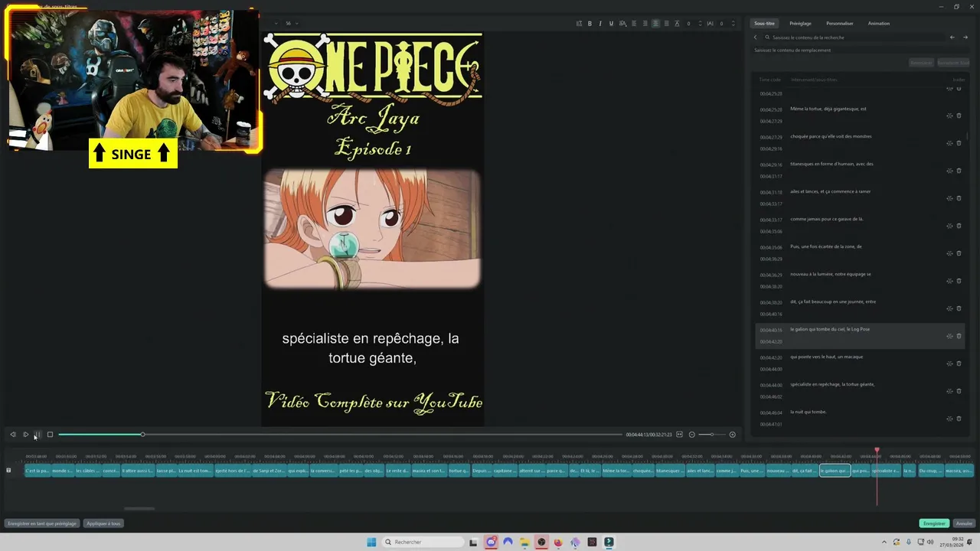This screenshot has height=551, width=980.
Task: Click the previous frame playback button
Action: (x=13, y=435)
